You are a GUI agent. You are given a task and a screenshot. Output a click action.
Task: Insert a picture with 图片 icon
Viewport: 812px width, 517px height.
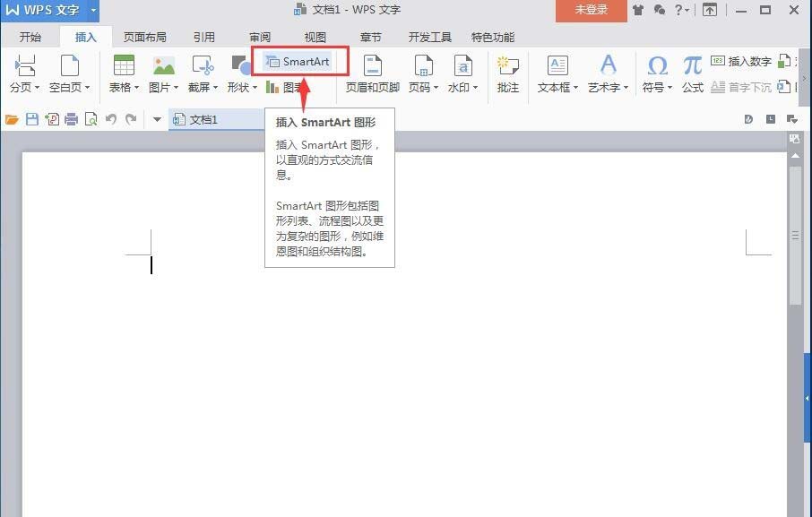(x=164, y=65)
